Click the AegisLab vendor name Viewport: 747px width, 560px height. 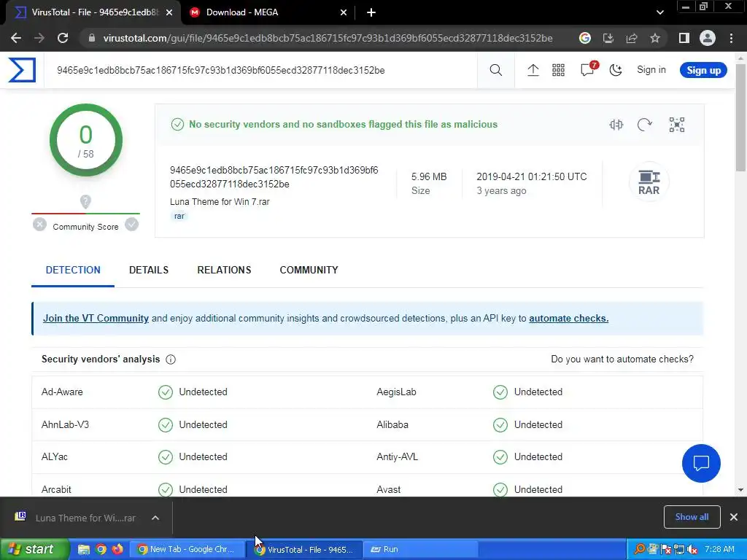click(x=396, y=392)
